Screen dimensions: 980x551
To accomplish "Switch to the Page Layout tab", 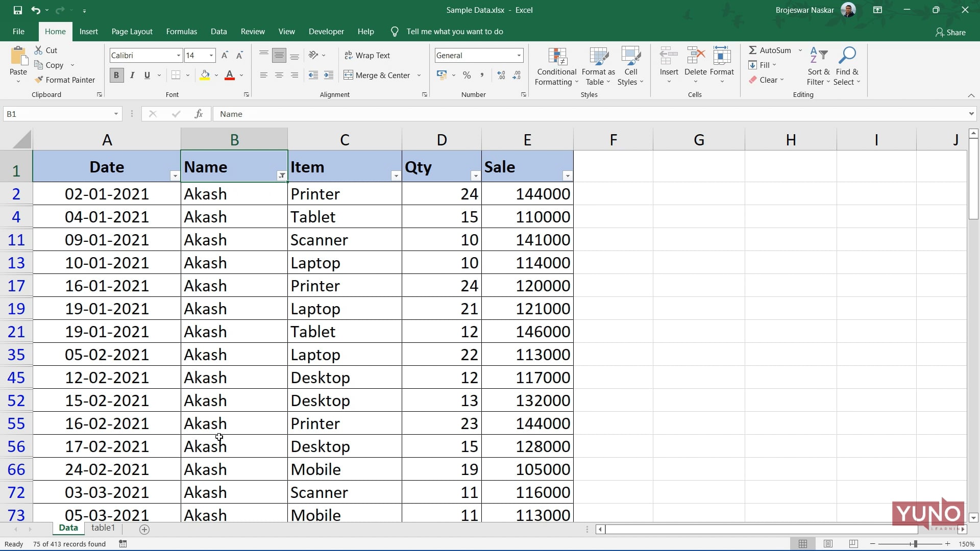I will 132,31.
